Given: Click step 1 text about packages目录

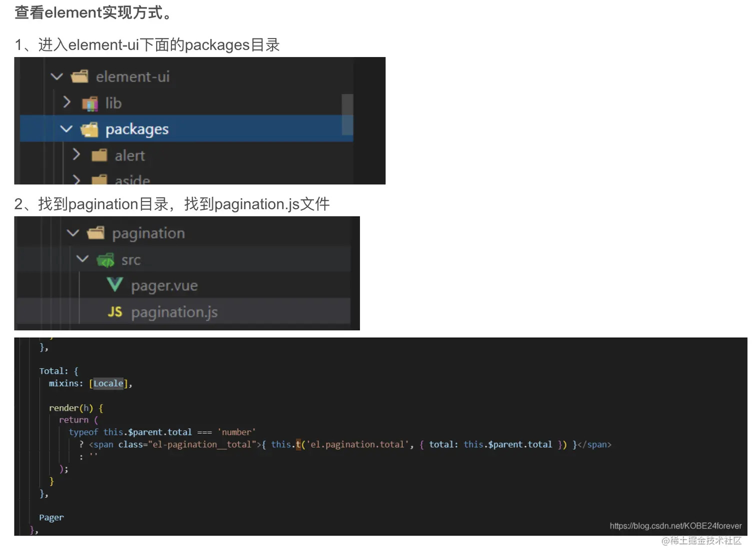Looking at the screenshot, I should (147, 45).
